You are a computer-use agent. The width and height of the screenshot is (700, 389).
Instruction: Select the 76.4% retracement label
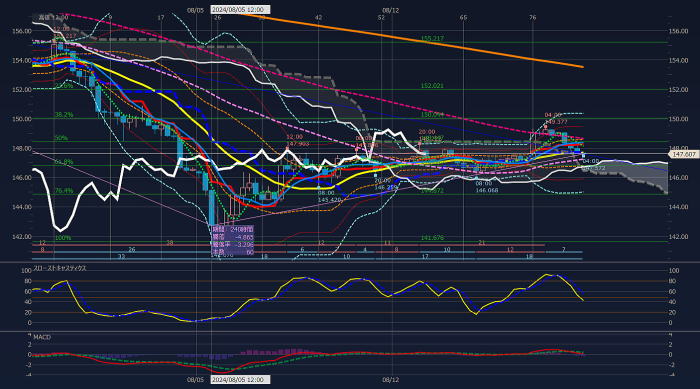tap(64, 191)
